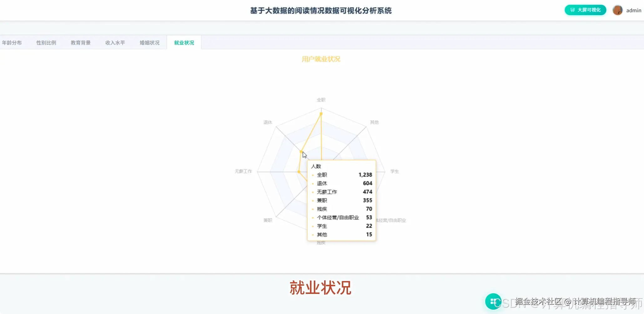644x314 pixels.
Task: Select the active 就业状况 tab
Action: pyautogui.click(x=184, y=42)
